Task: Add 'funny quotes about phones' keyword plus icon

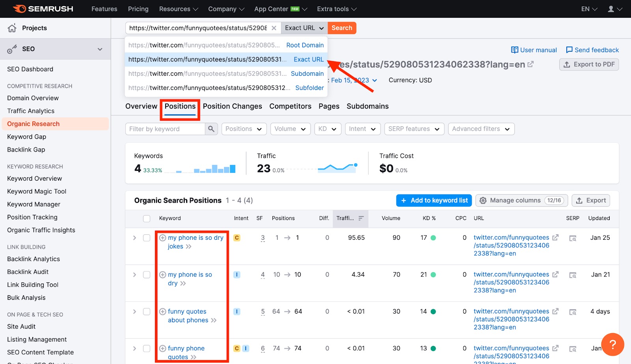Action: pos(162,312)
